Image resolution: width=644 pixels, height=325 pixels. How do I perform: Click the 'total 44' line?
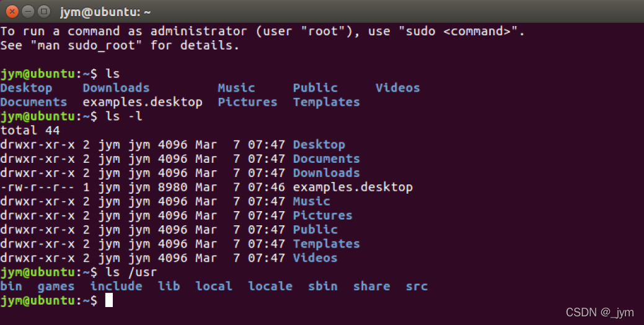pyautogui.click(x=30, y=131)
